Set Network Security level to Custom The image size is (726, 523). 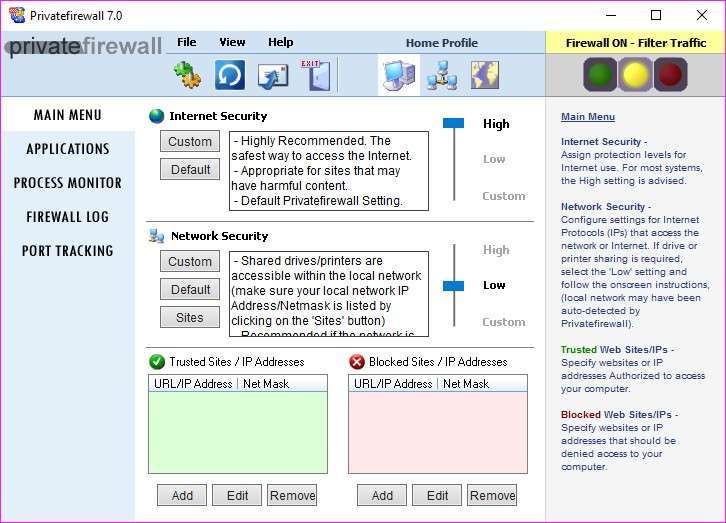[504, 322]
